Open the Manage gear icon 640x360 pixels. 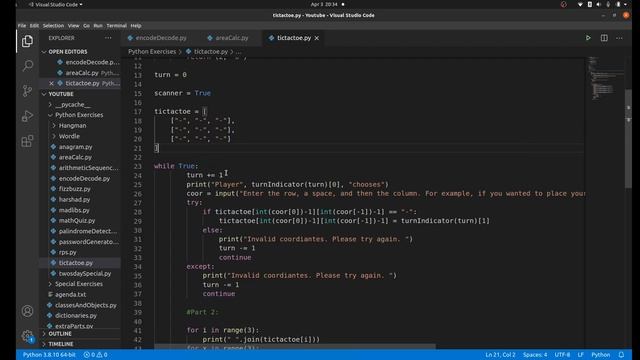coord(27,336)
